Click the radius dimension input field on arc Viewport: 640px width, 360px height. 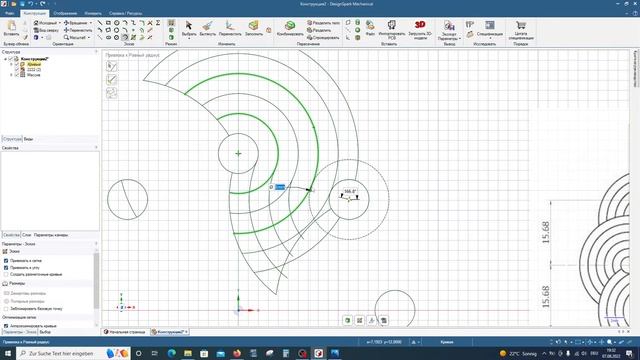(x=280, y=187)
